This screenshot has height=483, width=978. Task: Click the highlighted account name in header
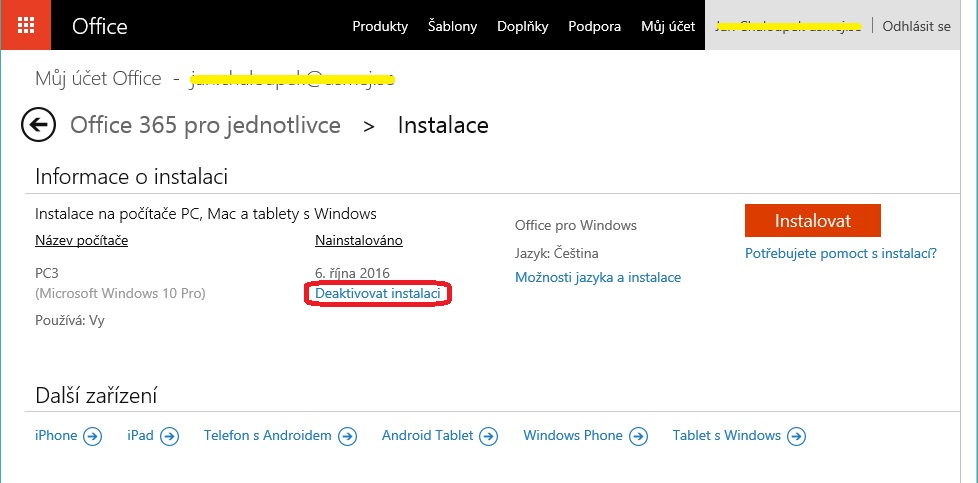pos(788,26)
